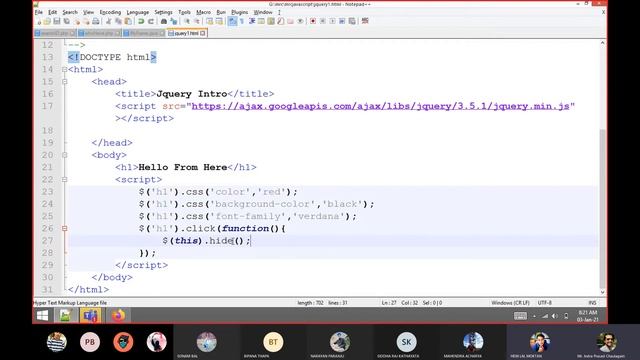Toggle Show All Characters icon
Viewport: 640px width, 360px height.
pyautogui.click(x=242, y=21)
